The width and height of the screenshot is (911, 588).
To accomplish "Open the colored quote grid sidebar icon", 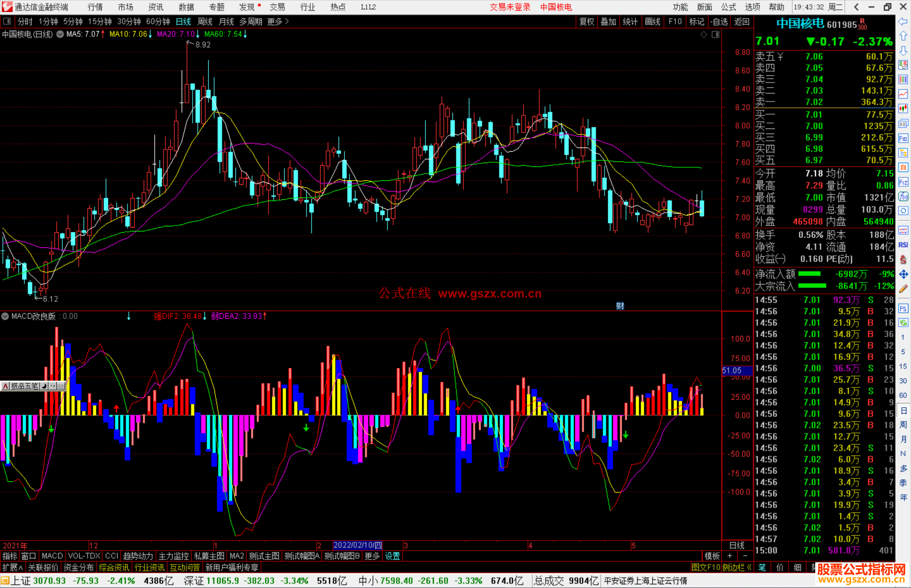I will click(x=903, y=79).
